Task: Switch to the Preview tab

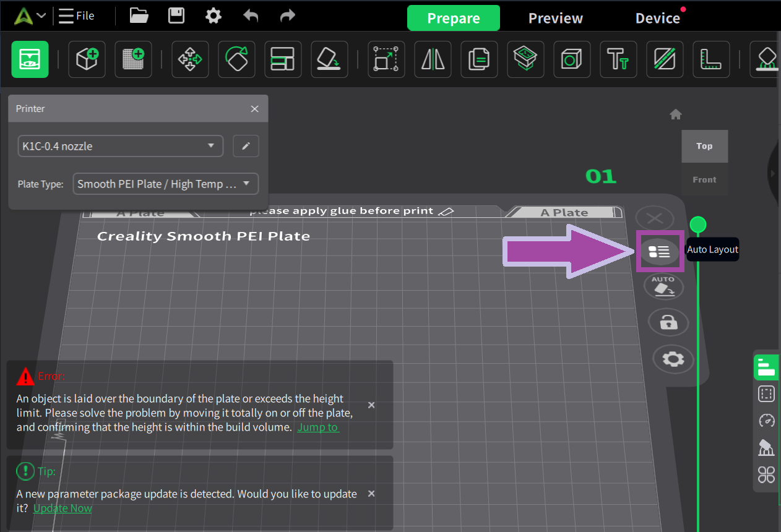Action: (555, 18)
